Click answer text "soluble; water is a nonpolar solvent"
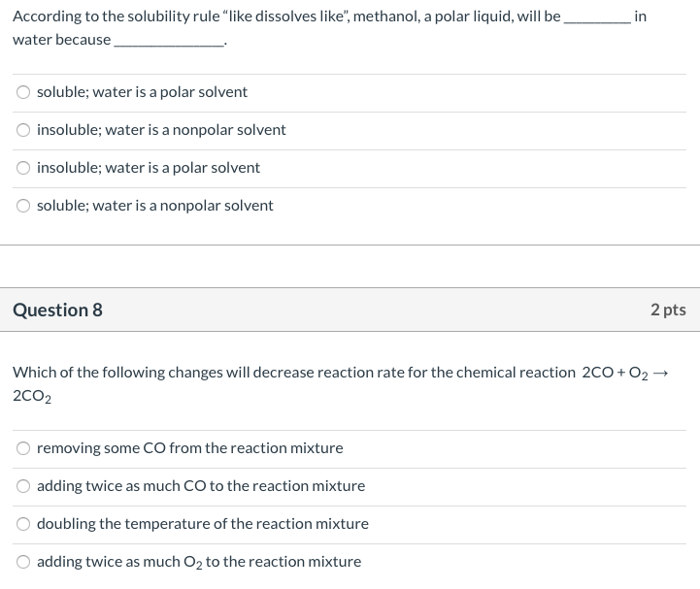Screen dimensions: 700x589 (155, 206)
